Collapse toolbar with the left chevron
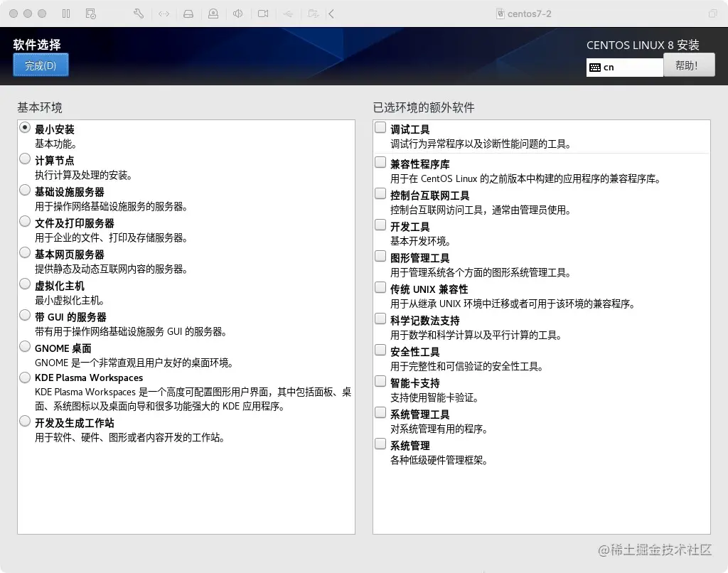Screen dimensions: 728x573 (331, 14)
